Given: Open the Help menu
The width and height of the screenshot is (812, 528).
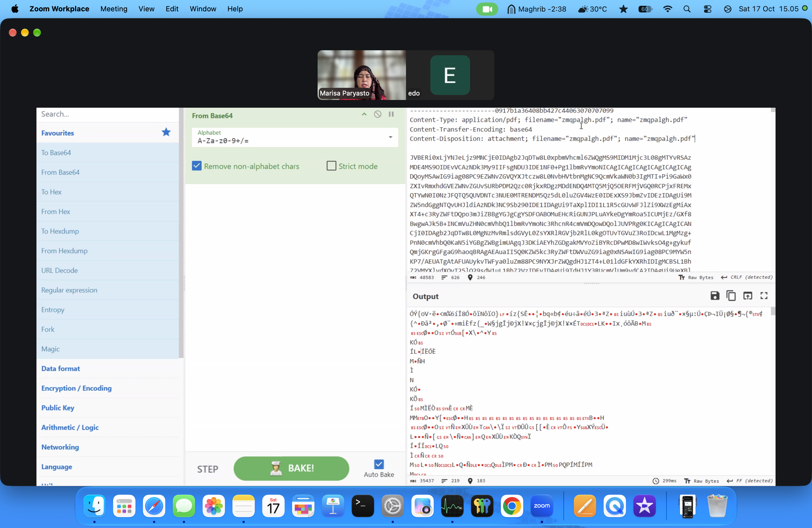Looking at the screenshot, I should click(x=235, y=9).
